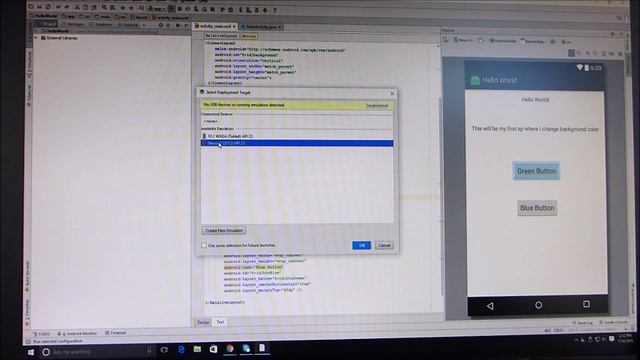Open the Terminal tool window
640x360 pixels.
(116, 333)
